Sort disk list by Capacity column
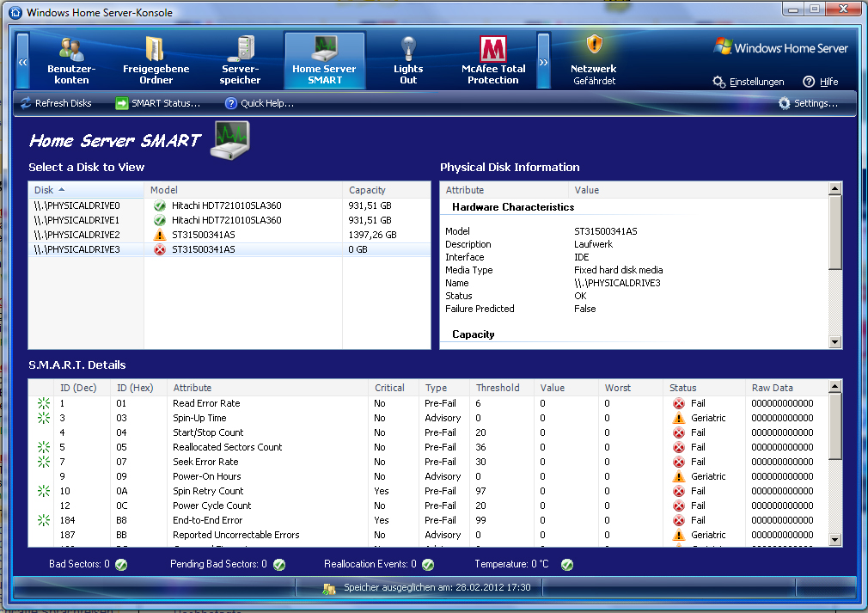 click(387, 190)
